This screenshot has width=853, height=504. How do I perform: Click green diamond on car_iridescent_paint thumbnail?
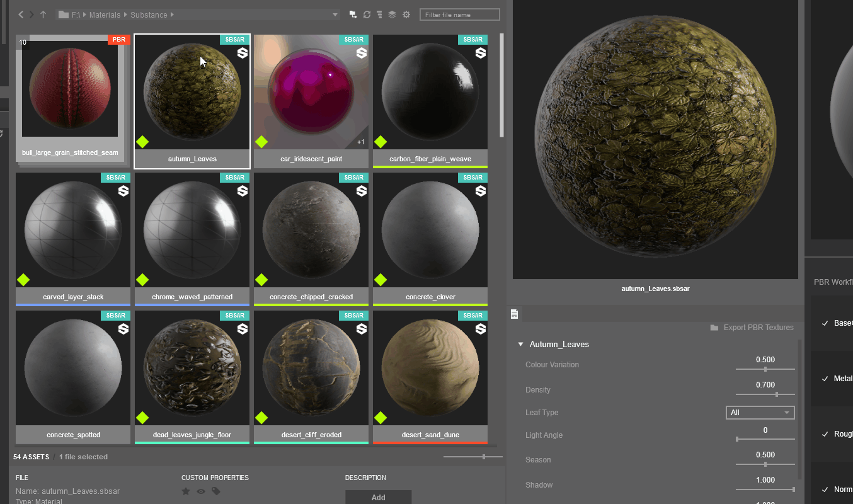(261, 142)
